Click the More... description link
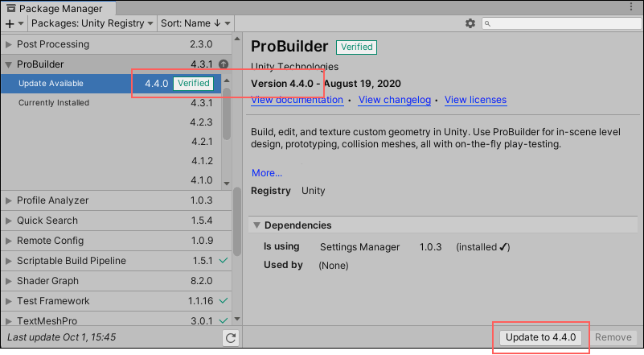The height and width of the screenshot is (355, 644). [266, 173]
